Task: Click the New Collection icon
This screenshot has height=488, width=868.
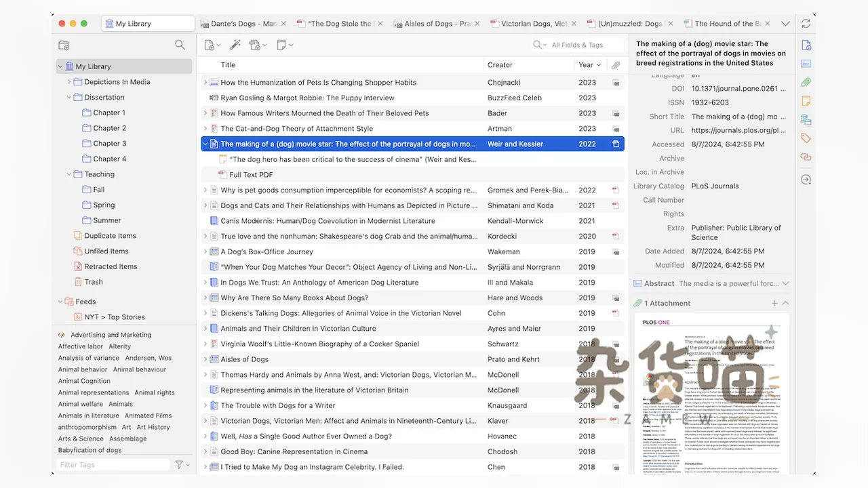Action: pos(64,45)
